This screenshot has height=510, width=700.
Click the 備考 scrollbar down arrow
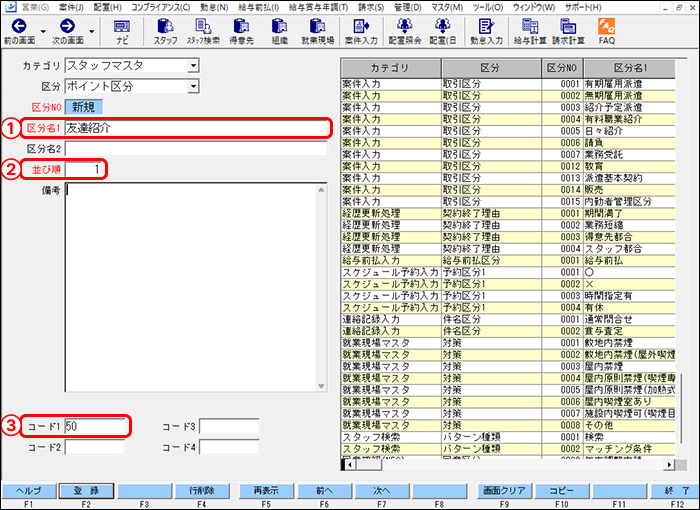click(321, 386)
